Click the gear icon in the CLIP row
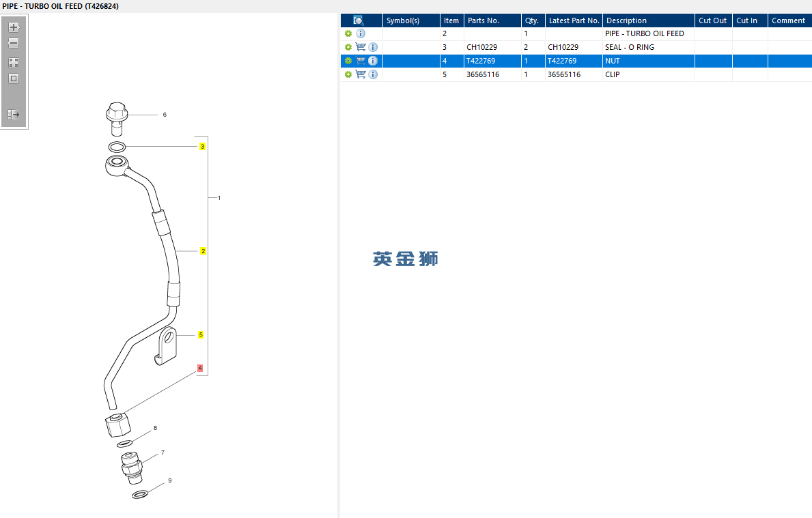The height and width of the screenshot is (518, 812). click(x=348, y=74)
